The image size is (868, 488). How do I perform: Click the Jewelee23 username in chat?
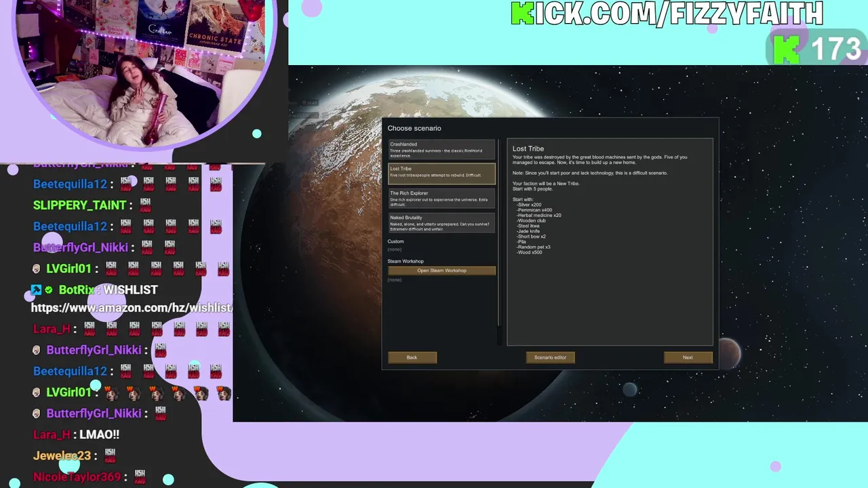(x=62, y=455)
